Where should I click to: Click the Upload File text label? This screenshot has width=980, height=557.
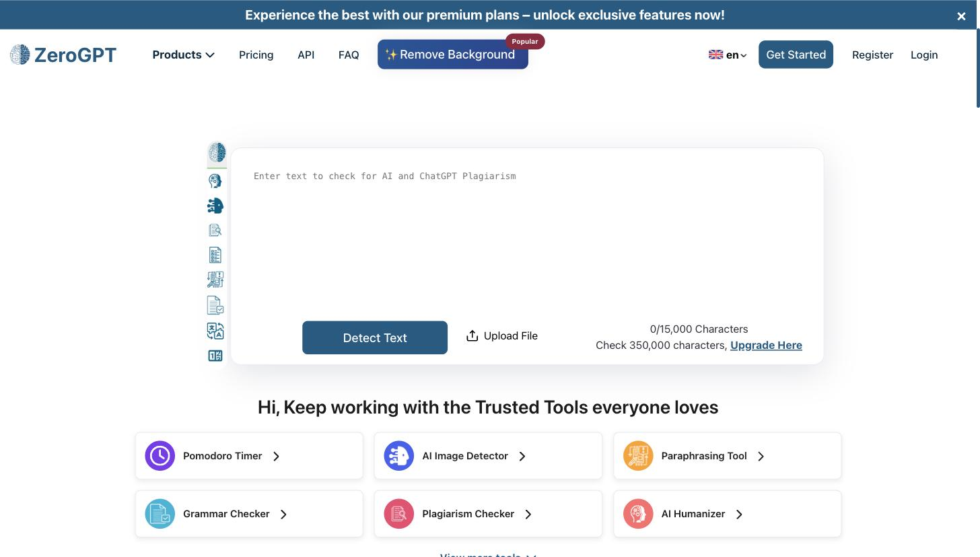[x=511, y=335]
